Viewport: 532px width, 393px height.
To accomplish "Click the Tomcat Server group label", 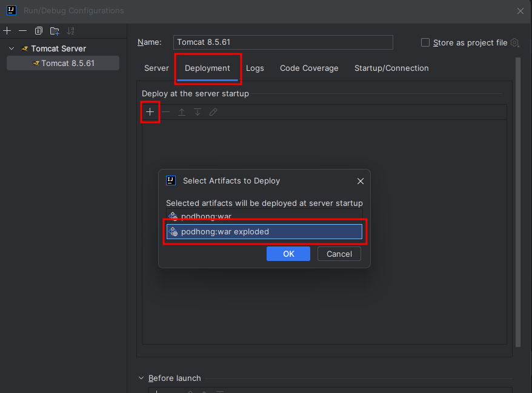I will pos(58,48).
